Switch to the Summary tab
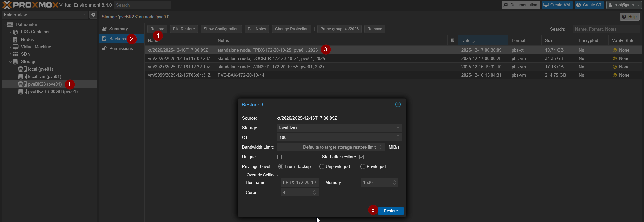Image resolution: width=644 pixels, height=222 pixels. pos(118,29)
